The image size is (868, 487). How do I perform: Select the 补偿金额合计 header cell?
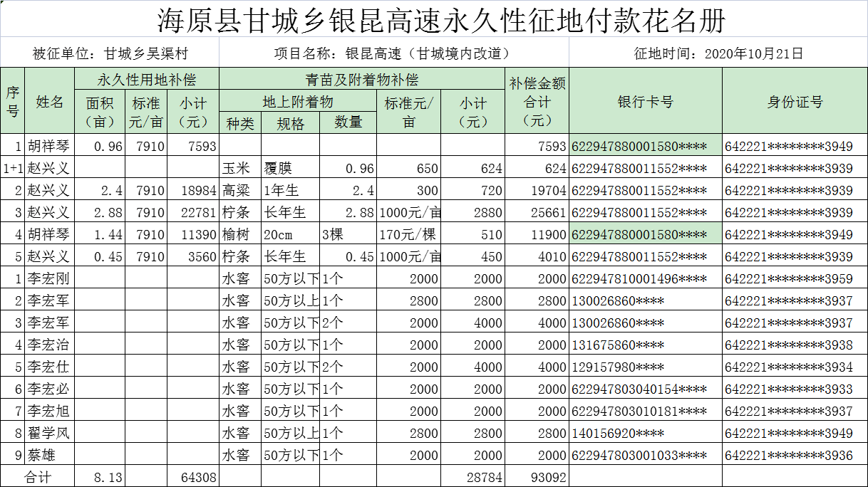point(537,101)
